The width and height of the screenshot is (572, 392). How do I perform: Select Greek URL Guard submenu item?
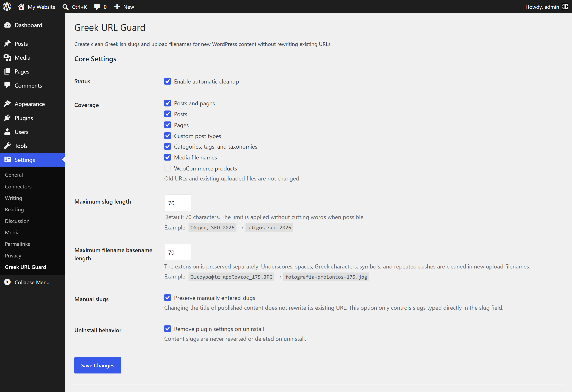[25, 267]
